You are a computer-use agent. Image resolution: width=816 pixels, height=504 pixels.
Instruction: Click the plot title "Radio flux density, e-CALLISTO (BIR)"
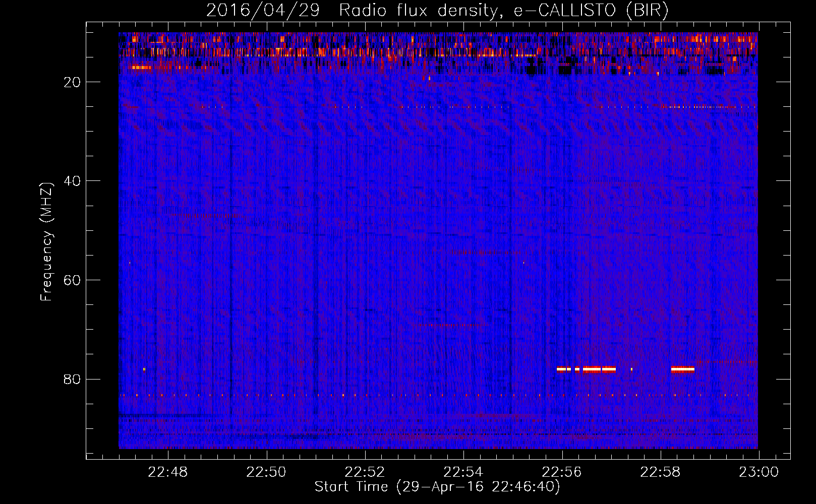tap(503, 10)
